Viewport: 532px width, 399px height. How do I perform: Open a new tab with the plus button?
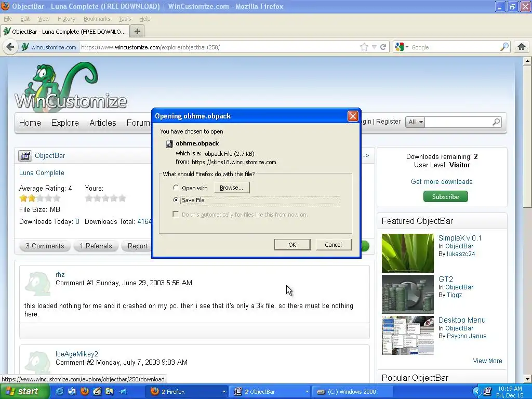[137, 31]
